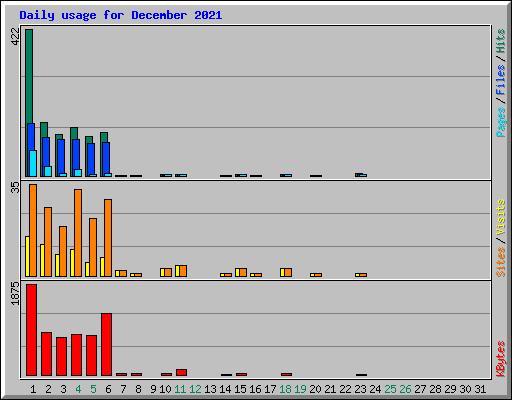Click the orange sites bar for day 6

point(108,238)
